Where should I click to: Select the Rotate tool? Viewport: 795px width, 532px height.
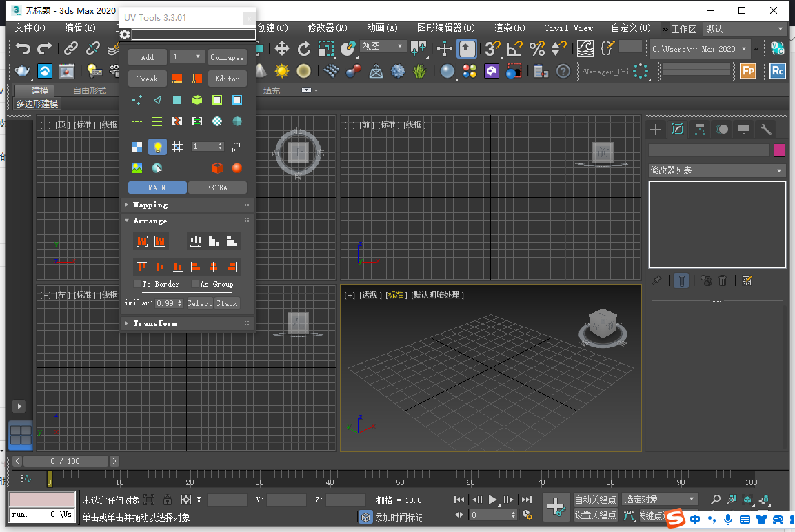click(x=303, y=49)
